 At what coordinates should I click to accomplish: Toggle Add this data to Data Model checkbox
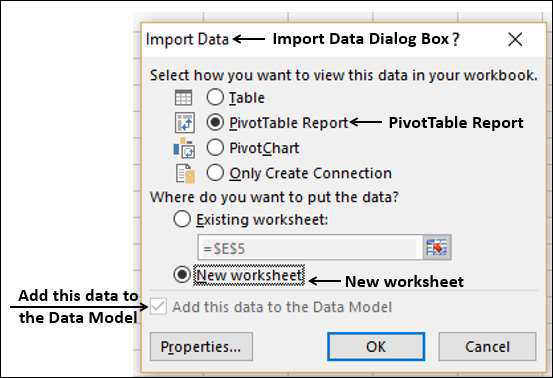tap(158, 307)
